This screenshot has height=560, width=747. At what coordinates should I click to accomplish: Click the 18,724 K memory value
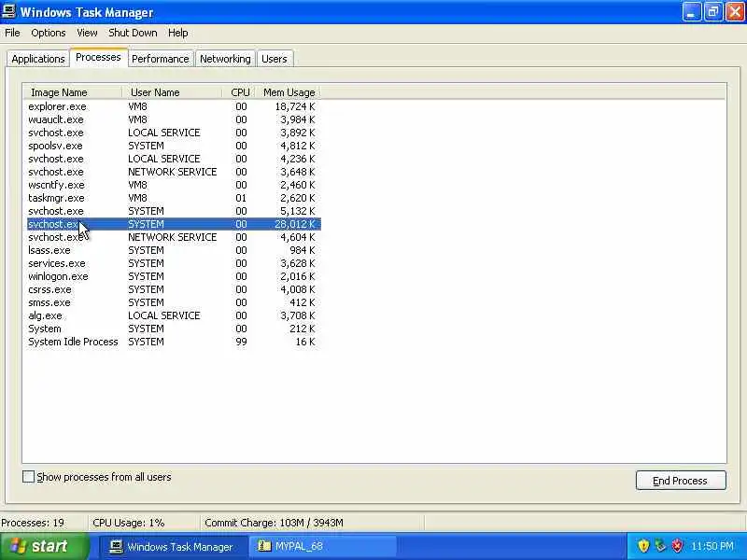tap(295, 106)
